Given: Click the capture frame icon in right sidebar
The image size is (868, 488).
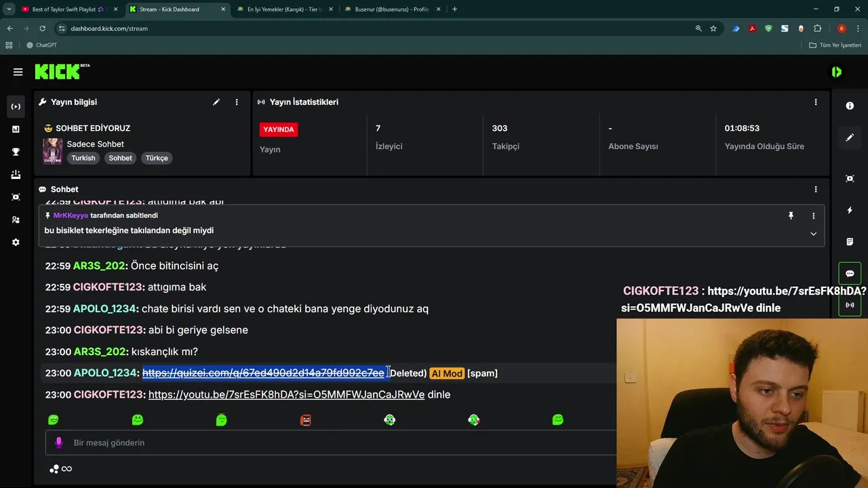Looking at the screenshot, I should pos(850,178).
